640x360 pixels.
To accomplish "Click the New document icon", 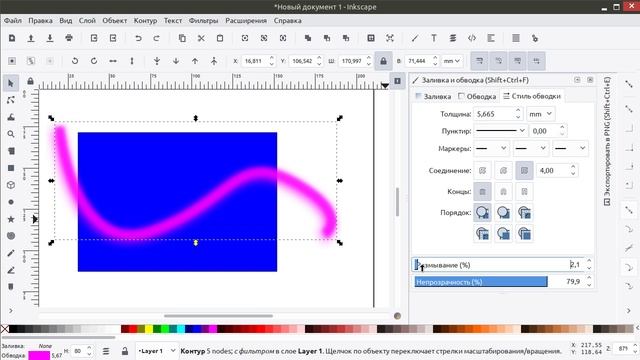I will click(x=12, y=38).
